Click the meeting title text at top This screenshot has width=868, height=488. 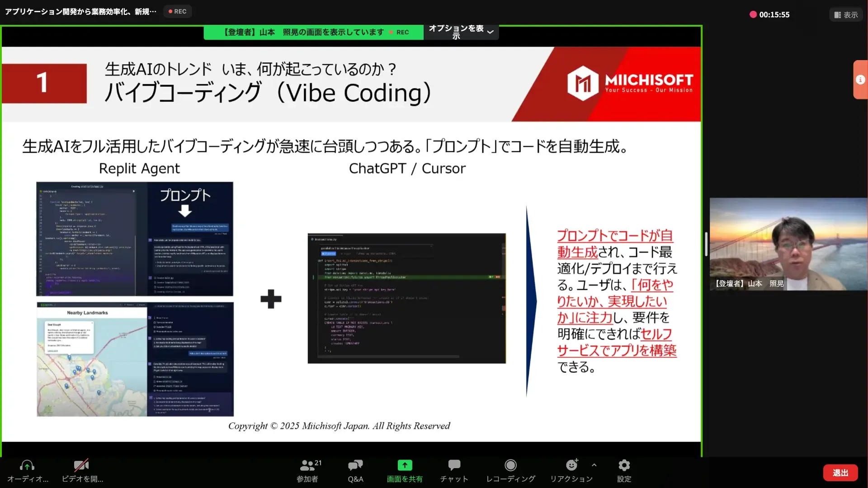(80, 11)
